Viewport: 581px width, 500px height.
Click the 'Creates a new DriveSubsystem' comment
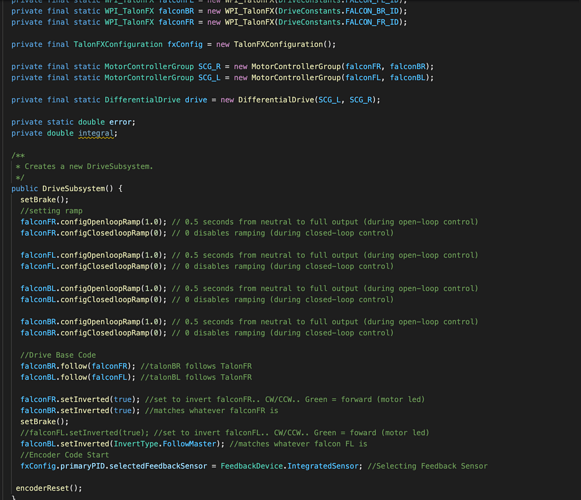(89, 166)
